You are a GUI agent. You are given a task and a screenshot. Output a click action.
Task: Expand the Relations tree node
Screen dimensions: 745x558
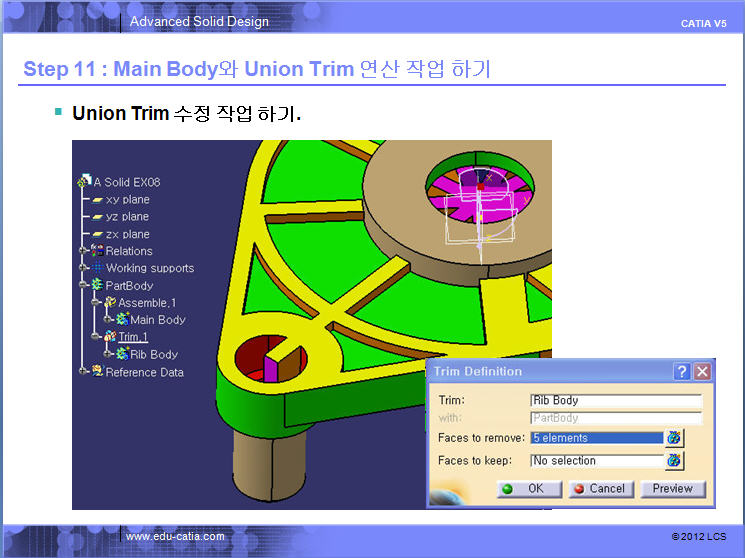(84, 251)
